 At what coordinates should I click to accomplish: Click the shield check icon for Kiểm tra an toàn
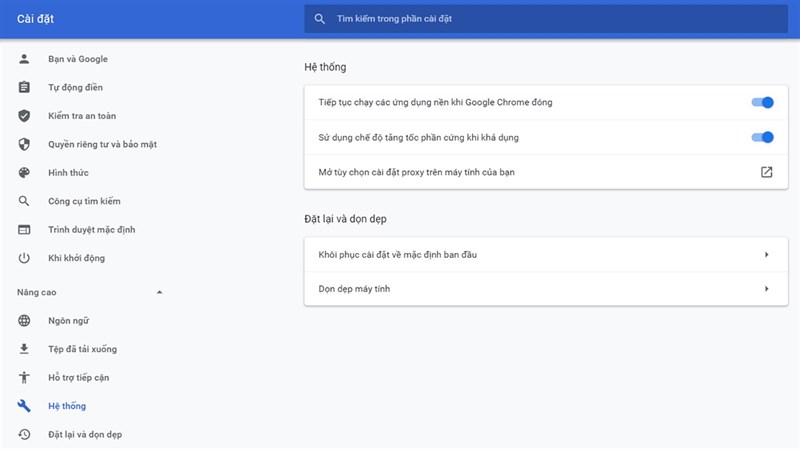click(25, 116)
